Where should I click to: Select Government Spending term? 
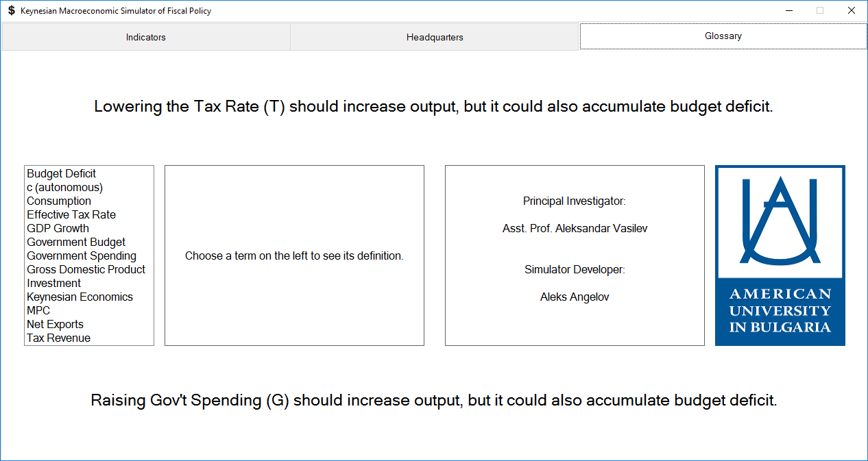coord(82,256)
